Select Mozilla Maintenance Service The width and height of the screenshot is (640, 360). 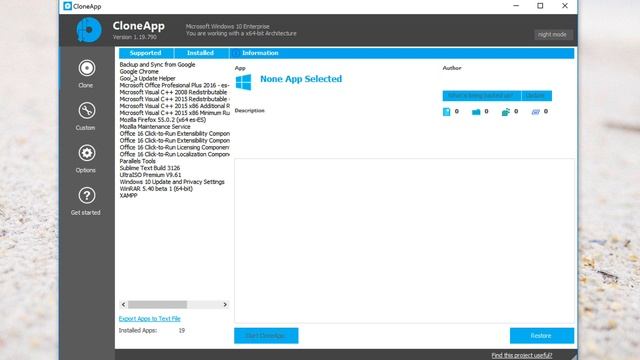pos(155,127)
